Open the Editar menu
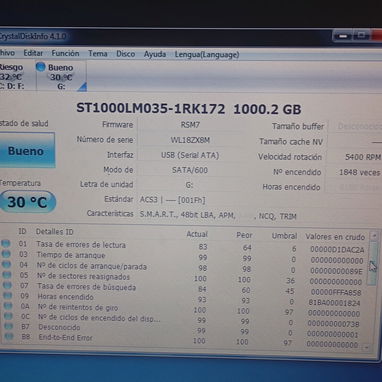This screenshot has height=382, width=382. 33,53
